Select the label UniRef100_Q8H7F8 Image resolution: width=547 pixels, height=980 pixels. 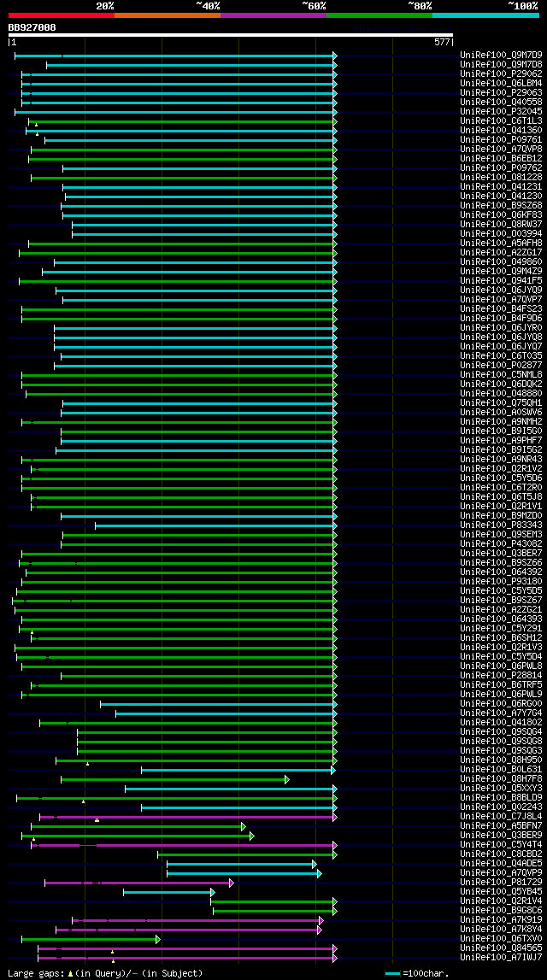click(501, 778)
